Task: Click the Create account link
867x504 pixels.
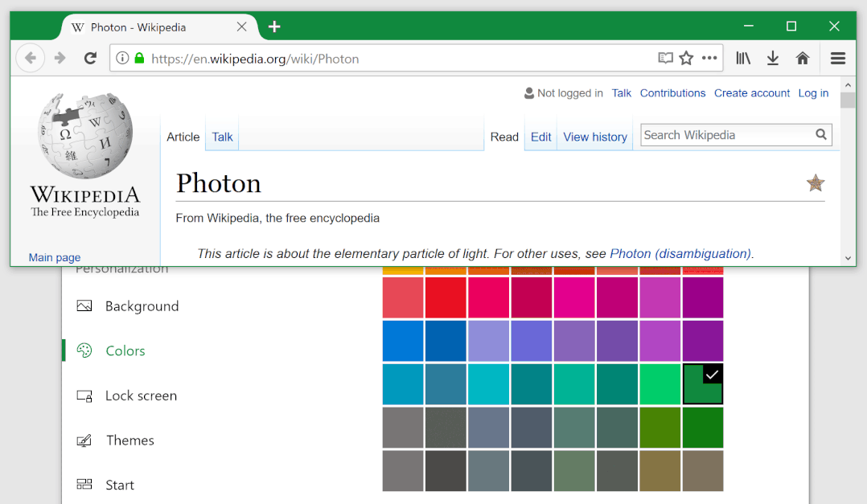Action: pyautogui.click(x=752, y=93)
